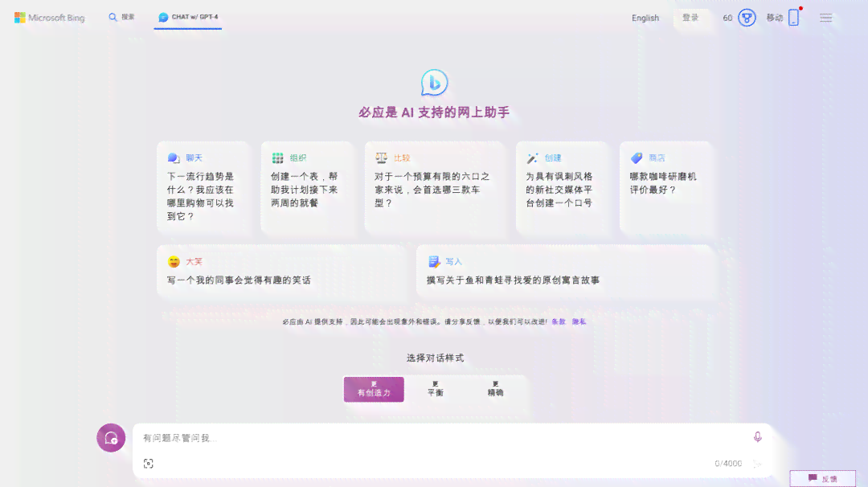
Task: Click the 选择对话样式 label
Action: (x=435, y=358)
